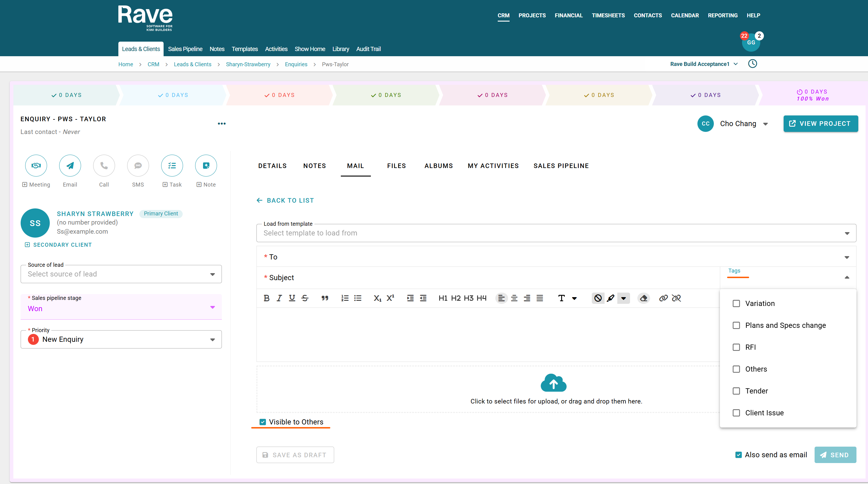
Task: Toggle Visible to Others checkbox
Action: [263, 422]
